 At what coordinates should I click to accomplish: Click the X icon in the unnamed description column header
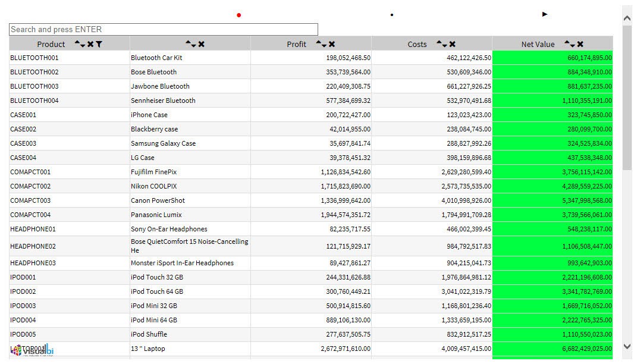pyautogui.click(x=202, y=44)
